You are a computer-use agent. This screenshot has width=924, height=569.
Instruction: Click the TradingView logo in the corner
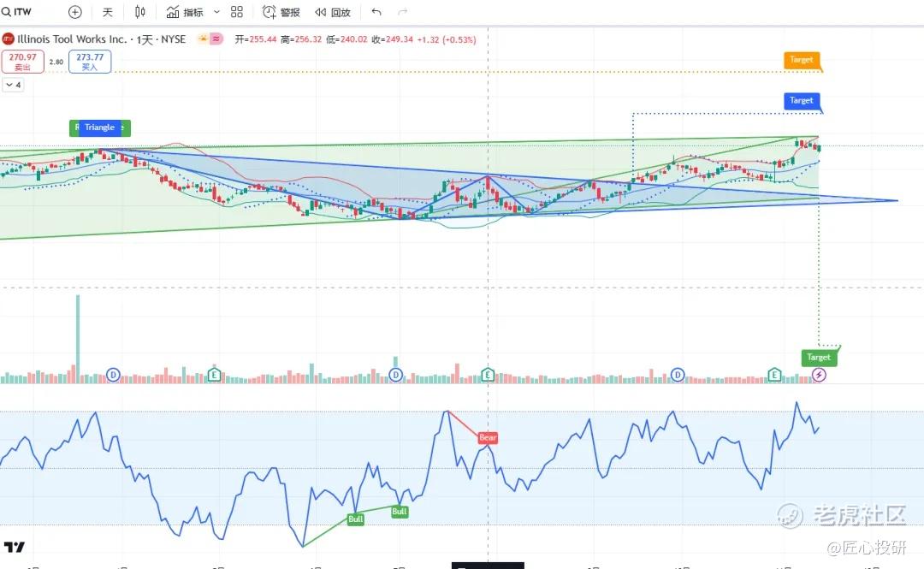(x=15, y=548)
